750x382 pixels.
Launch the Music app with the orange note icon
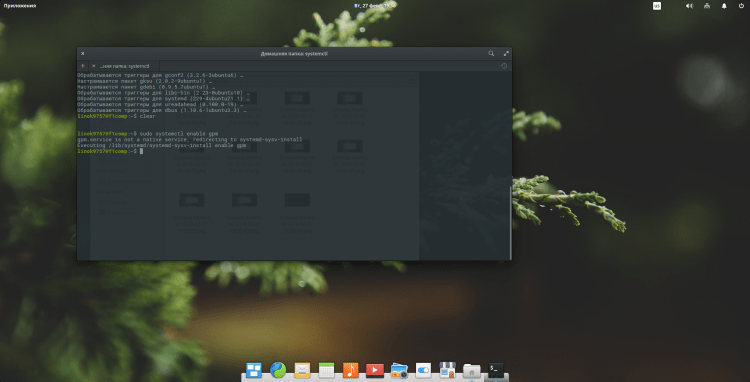[351, 370]
